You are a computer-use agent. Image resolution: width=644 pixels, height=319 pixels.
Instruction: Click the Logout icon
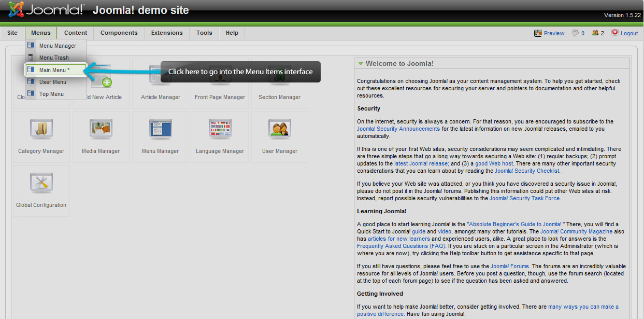click(x=615, y=33)
